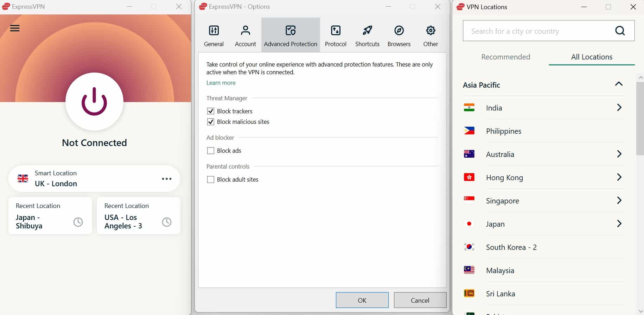644x315 pixels.
Task: Open the Account options tab
Action: pyautogui.click(x=246, y=36)
